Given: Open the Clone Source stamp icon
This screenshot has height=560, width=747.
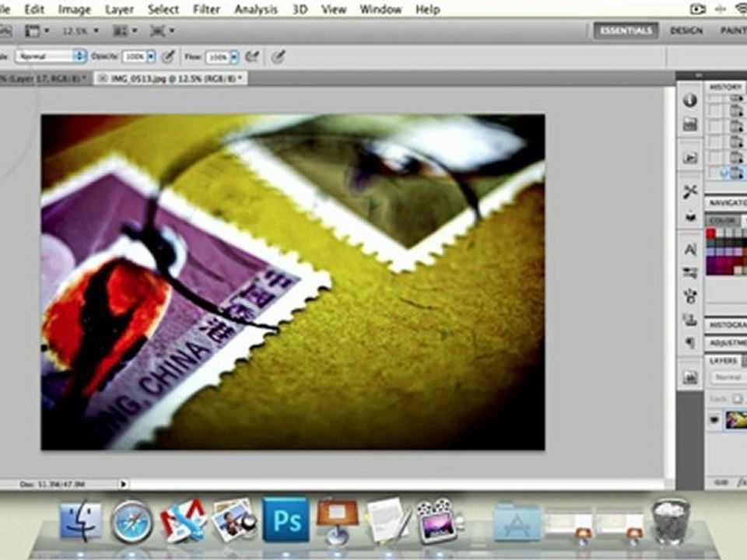Looking at the screenshot, I should tap(690, 320).
